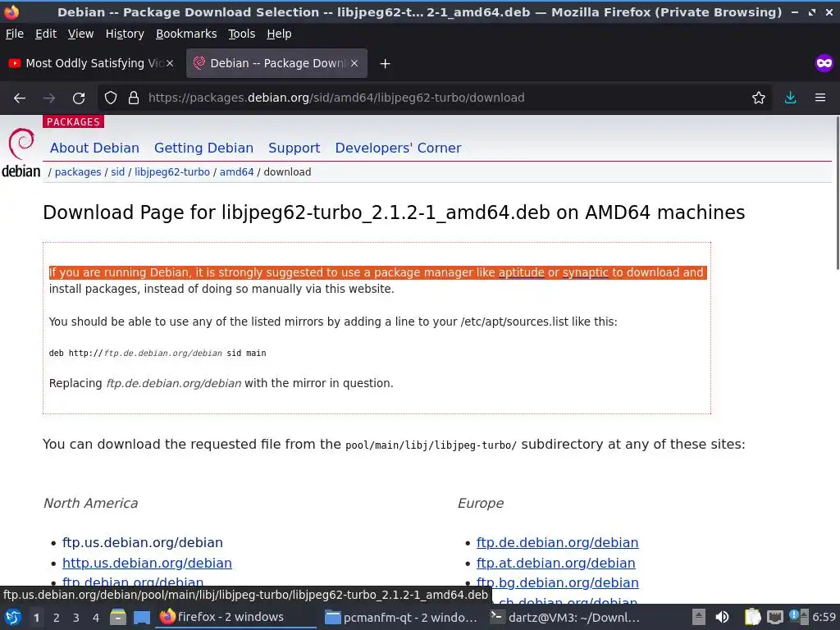Open the tracking protection shield icon
Viewport: 840px width, 630px height.
[x=111, y=98]
